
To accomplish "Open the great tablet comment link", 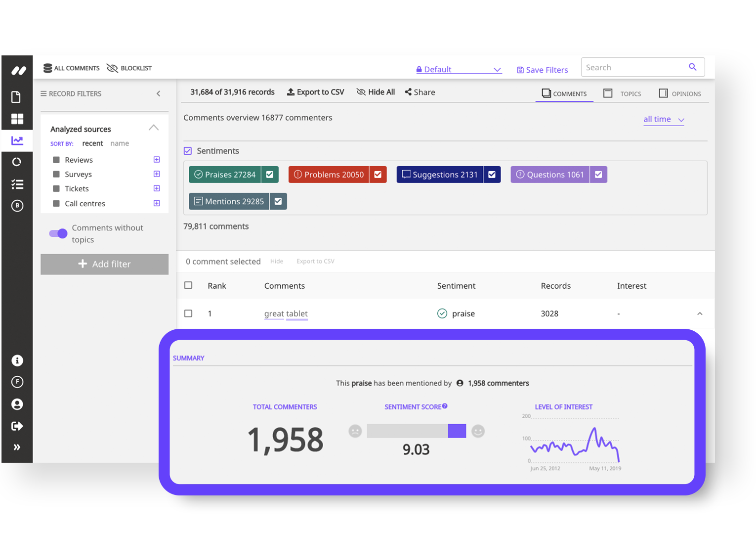I will pyautogui.click(x=286, y=313).
